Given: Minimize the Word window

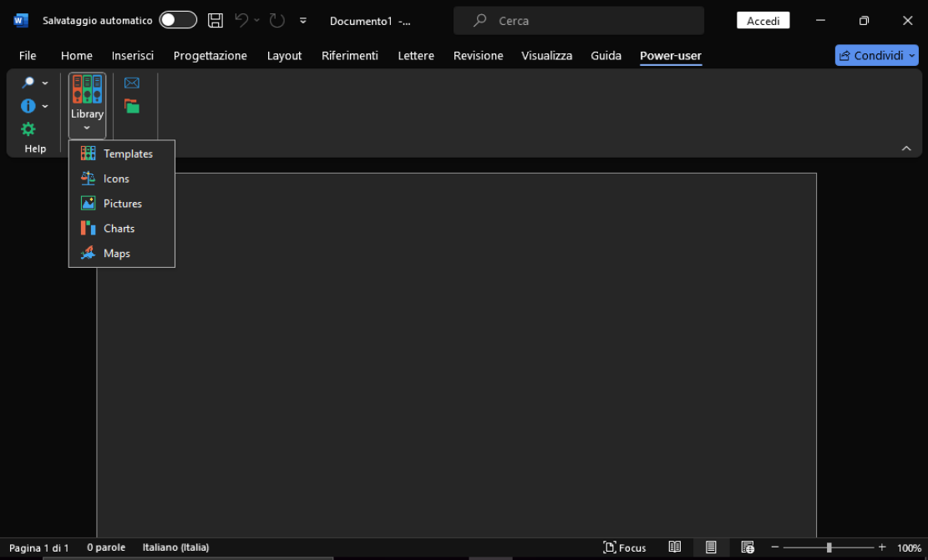Looking at the screenshot, I should 820,20.
